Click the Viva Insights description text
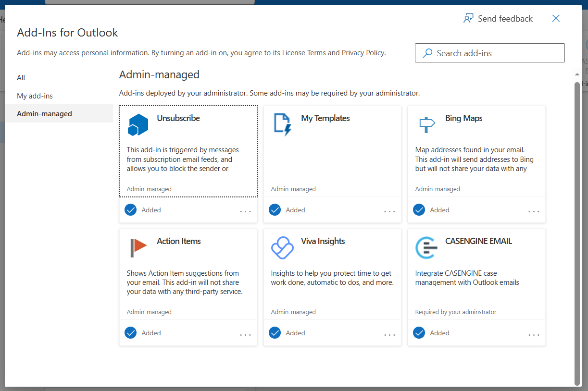Screen dimensions: 588x391 (332, 278)
